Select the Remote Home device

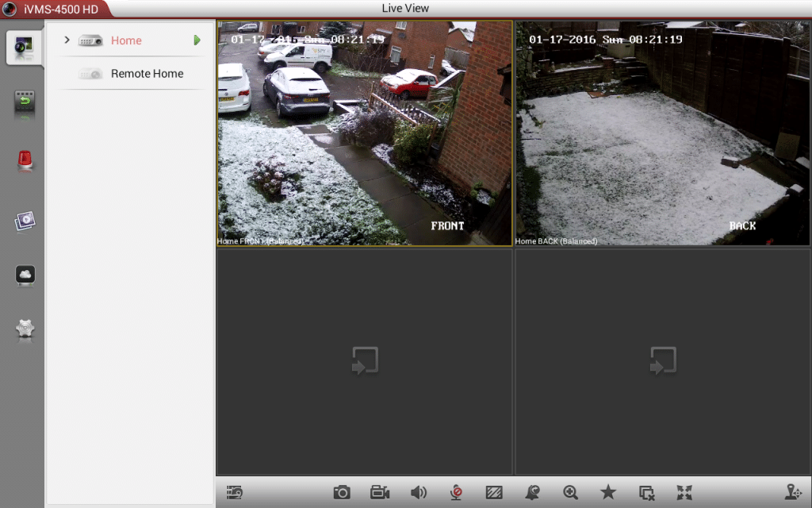click(x=147, y=74)
